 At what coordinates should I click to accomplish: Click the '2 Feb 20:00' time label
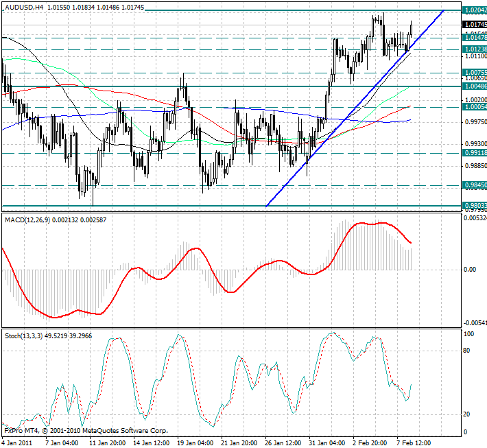coord(370,443)
